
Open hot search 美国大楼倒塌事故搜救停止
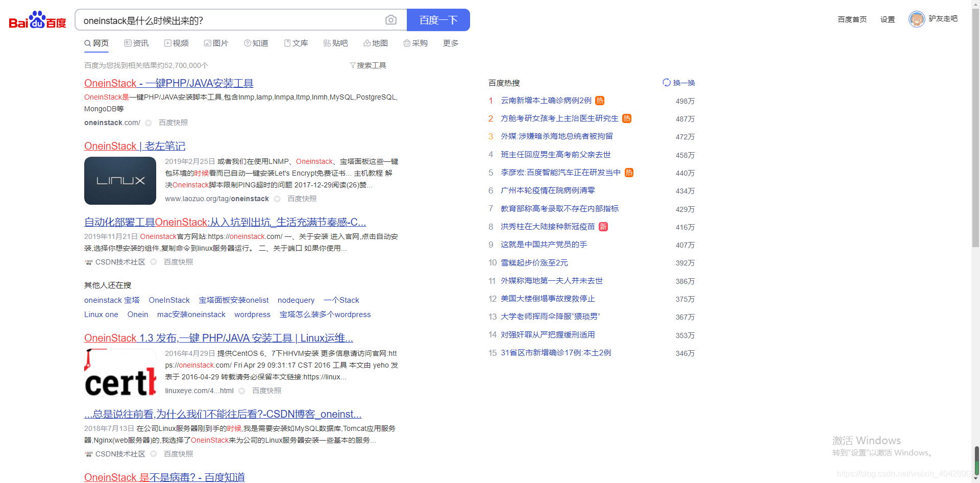click(x=548, y=299)
